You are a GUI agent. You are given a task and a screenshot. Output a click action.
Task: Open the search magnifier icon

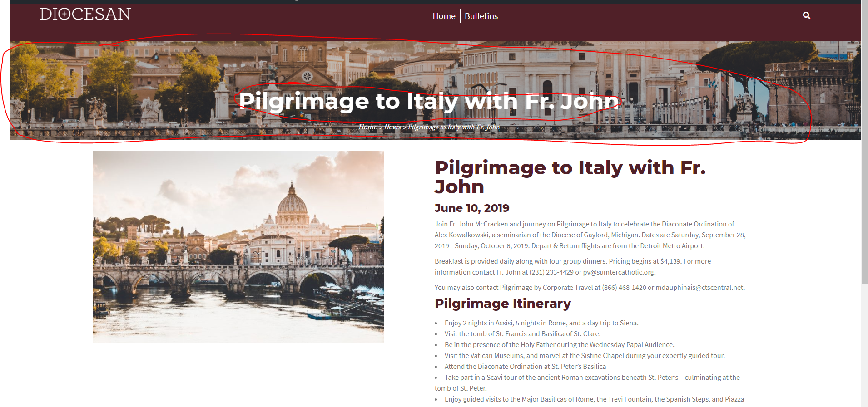coord(806,15)
